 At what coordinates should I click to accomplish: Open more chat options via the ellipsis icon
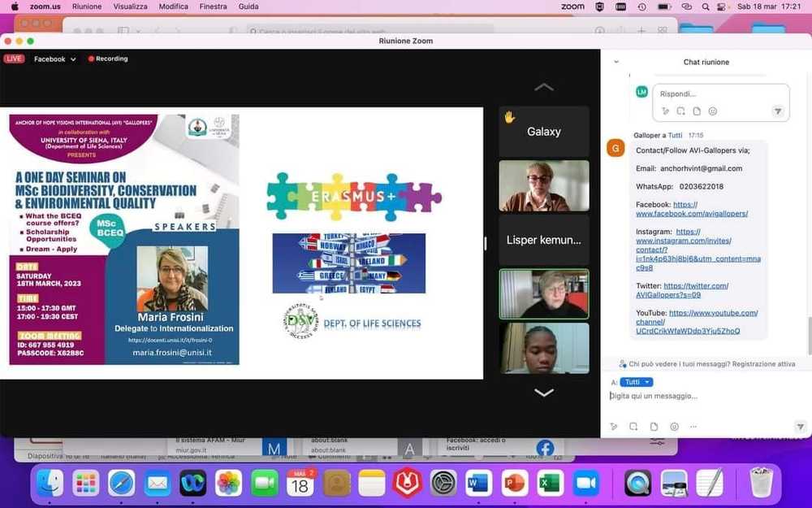coord(693,426)
